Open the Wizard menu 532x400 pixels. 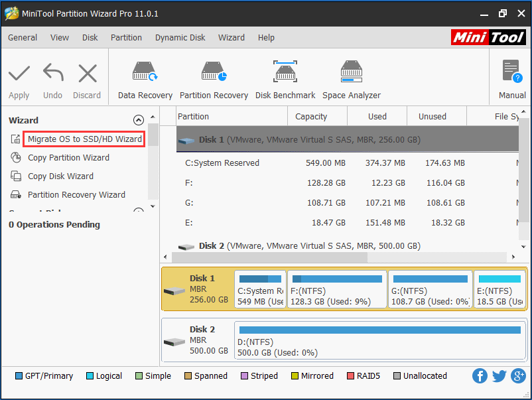click(x=232, y=38)
